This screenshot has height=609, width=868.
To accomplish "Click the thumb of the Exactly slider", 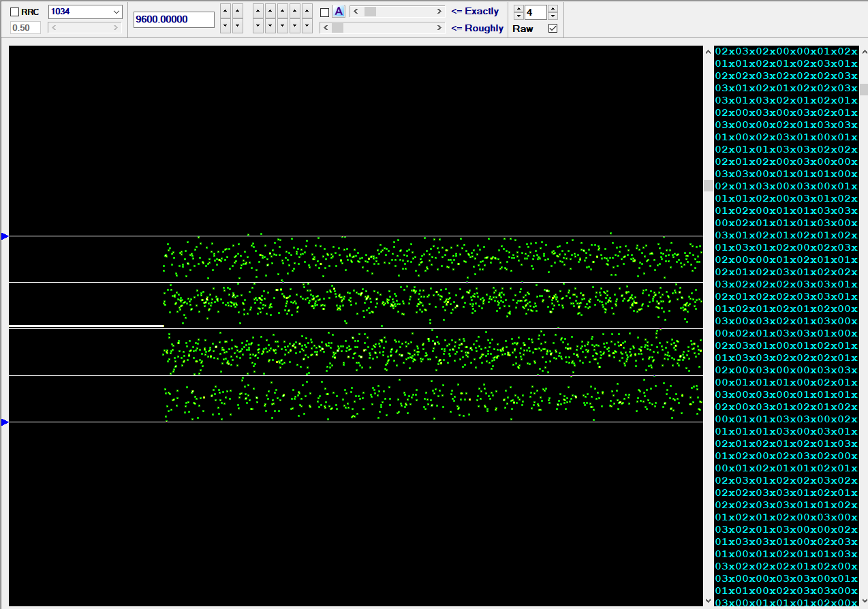I will [370, 12].
